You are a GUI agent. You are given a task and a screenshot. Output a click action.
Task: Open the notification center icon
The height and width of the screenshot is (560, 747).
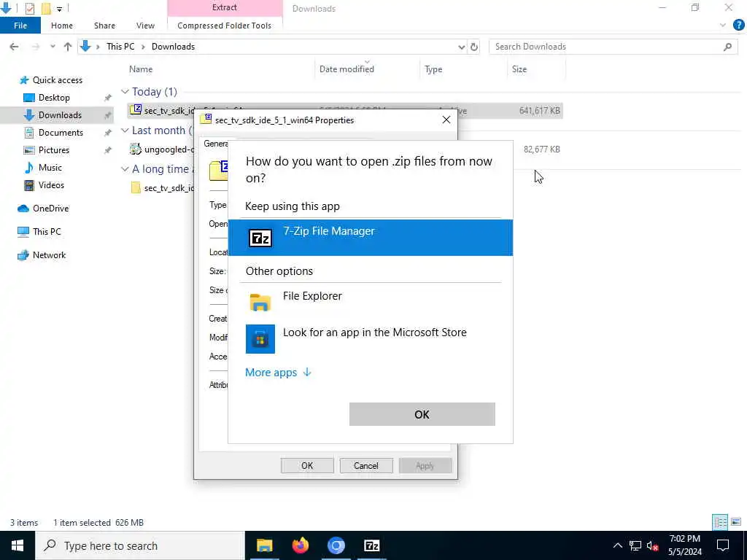[x=723, y=545]
